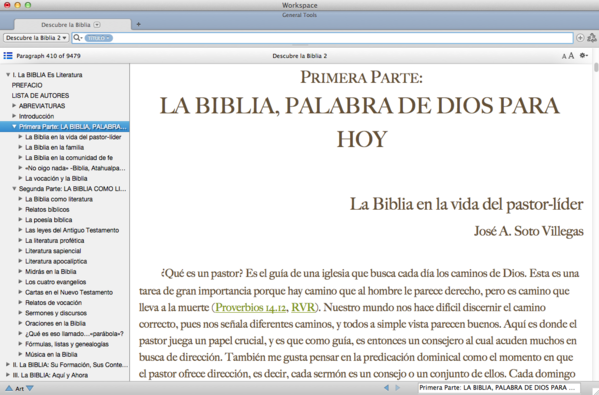Image resolution: width=599 pixels, height=395 pixels.
Task: Collapse Primera Parte: LA BIBLIA, PALABRA entry
Action: coord(14,126)
